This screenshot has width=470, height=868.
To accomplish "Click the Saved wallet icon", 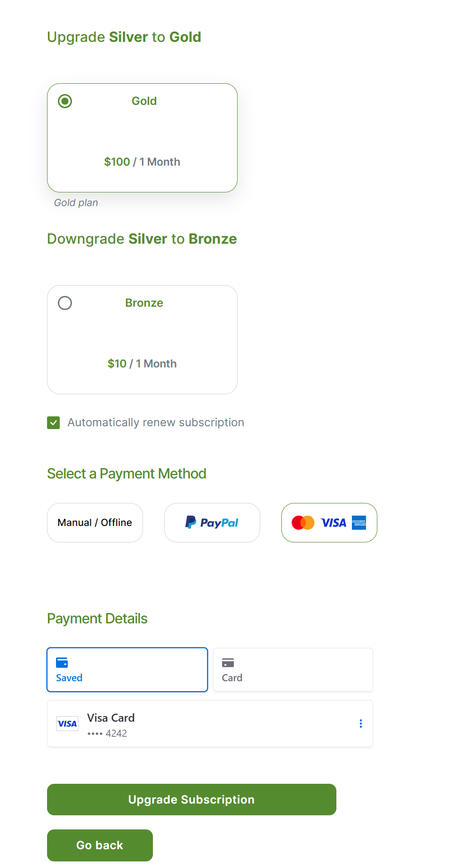I will click(x=62, y=662).
